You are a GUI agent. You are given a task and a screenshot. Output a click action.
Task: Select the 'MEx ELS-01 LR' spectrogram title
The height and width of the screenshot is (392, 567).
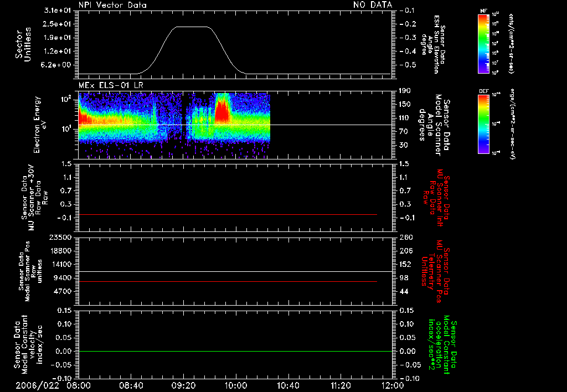111,85
